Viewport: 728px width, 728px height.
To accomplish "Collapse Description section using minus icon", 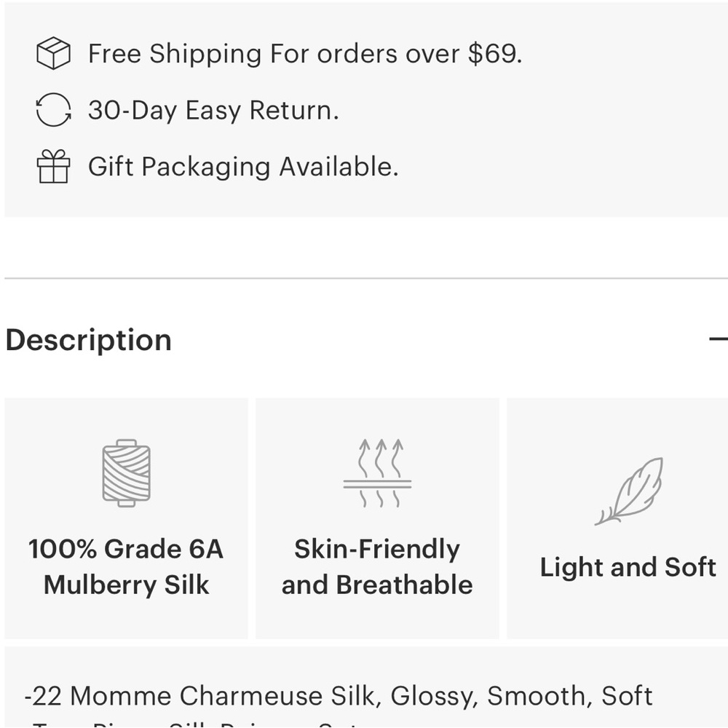I will coord(718,339).
